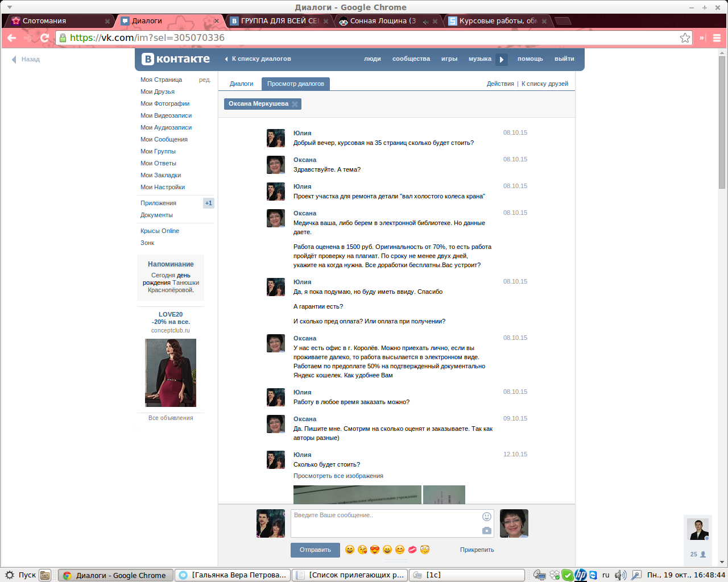The image size is (728, 582).
Task: Insert the heart-eyes emoji
Action: click(x=375, y=550)
